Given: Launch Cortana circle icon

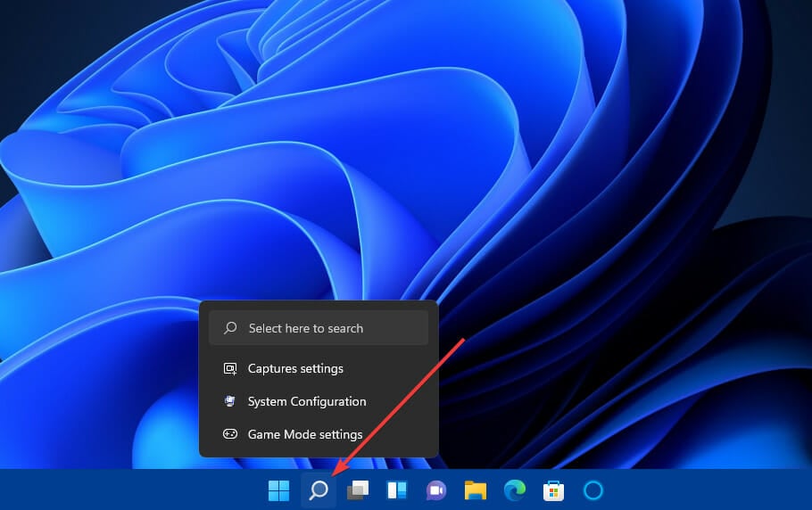Looking at the screenshot, I should (593, 490).
